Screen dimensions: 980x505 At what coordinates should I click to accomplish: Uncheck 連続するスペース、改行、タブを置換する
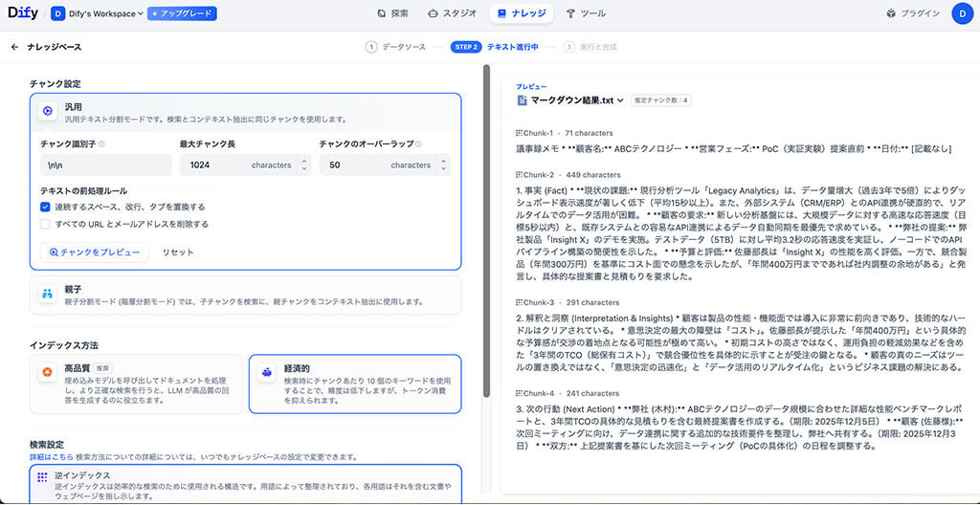[45, 207]
